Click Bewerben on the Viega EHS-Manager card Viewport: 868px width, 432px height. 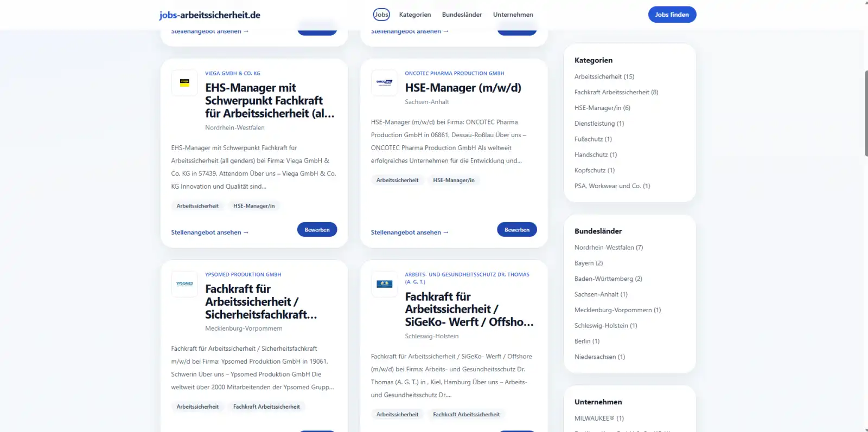317,230
